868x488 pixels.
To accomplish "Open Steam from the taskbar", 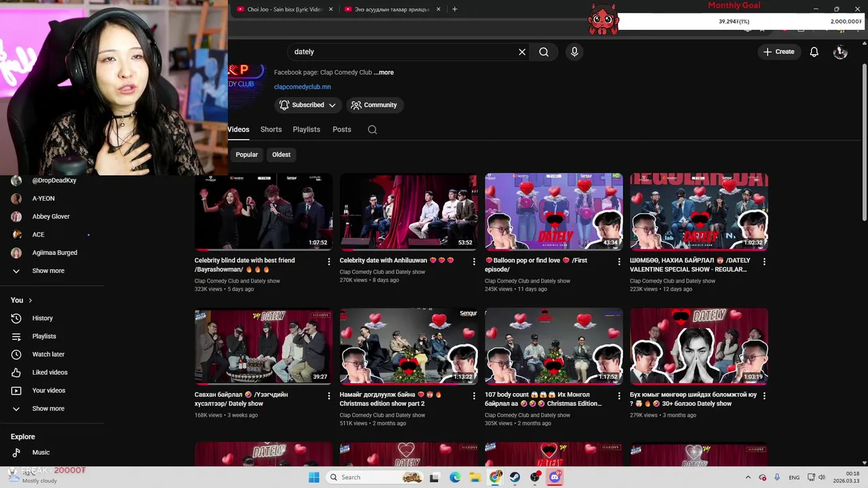I will click(x=515, y=477).
